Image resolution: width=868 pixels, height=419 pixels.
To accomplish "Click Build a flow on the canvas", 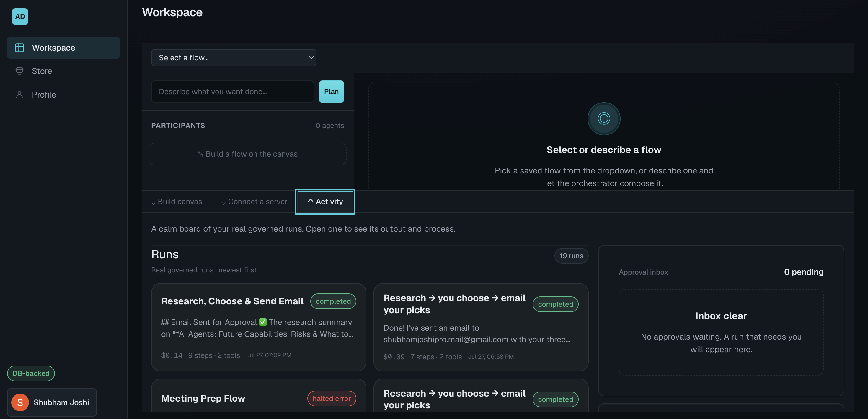I will pyautogui.click(x=248, y=154).
